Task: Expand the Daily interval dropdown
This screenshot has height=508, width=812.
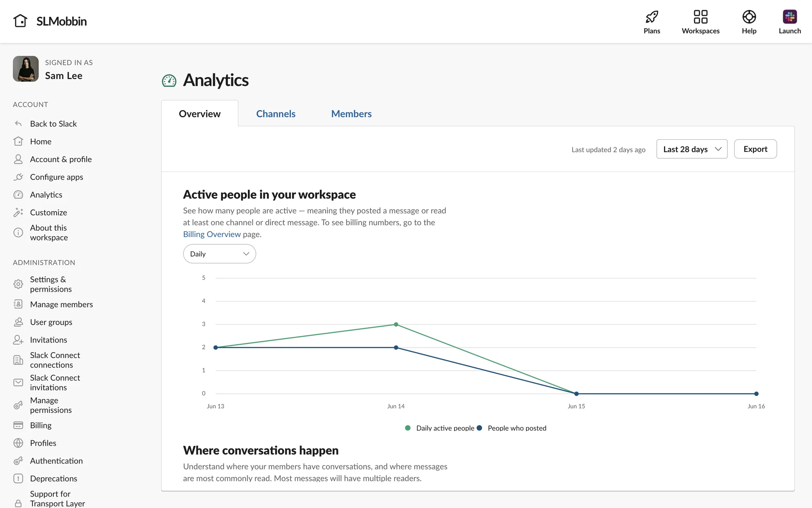Action: 219,254
